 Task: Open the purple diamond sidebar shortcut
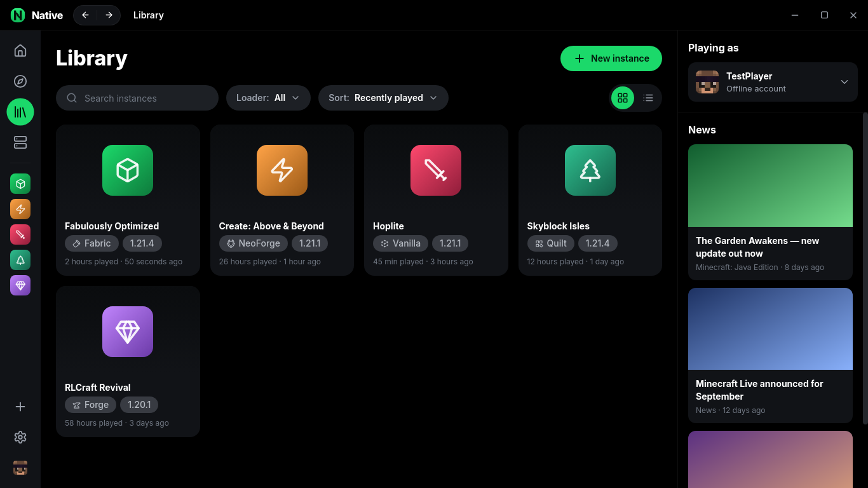20,285
